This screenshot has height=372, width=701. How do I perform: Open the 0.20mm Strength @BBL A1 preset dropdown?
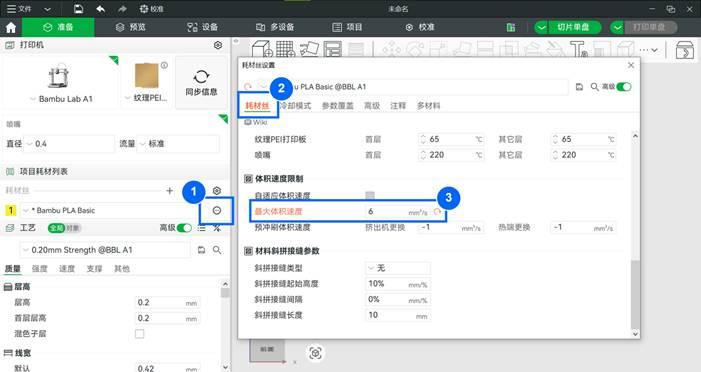tap(105, 250)
